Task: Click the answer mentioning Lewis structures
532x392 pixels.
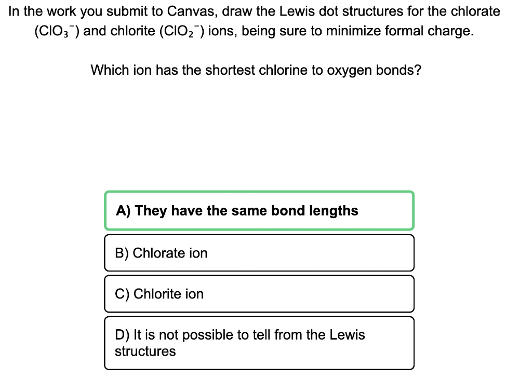Action: tap(259, 343)
